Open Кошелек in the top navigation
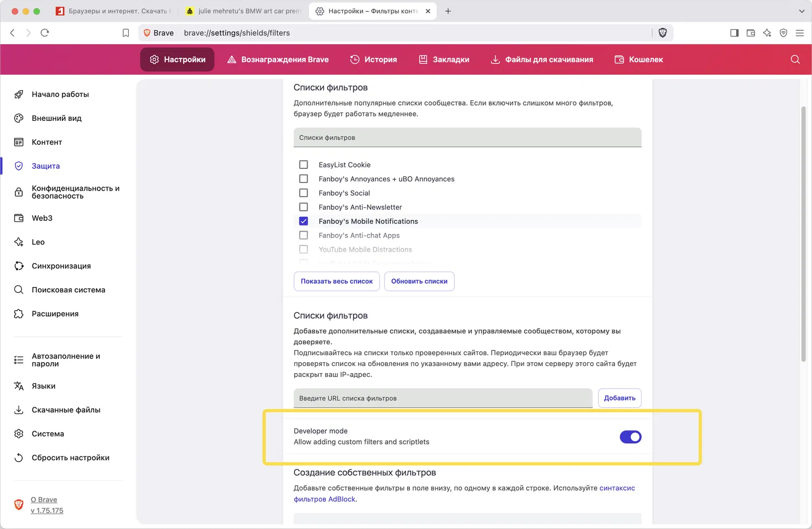This screenshot has width=812, height=529. pyautogui.click(x=639, y=60)
